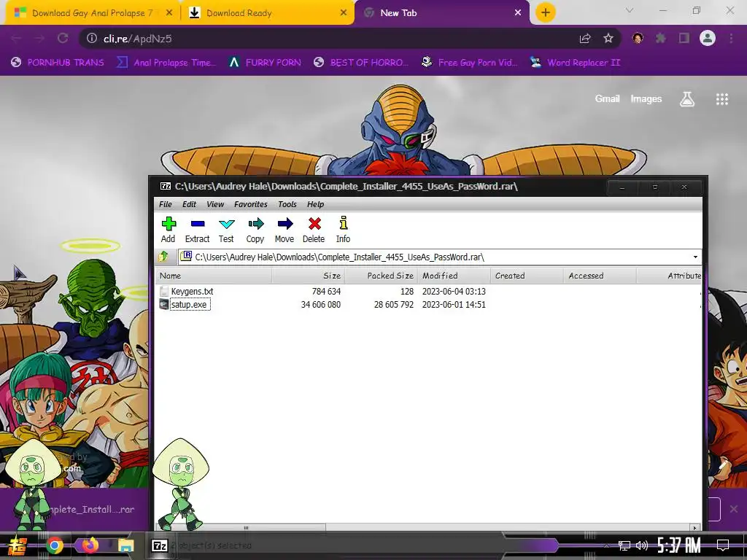The height and width of the screenshot is (560, 747).
Task: Open a new Chrome tab with plus button
Action: click(546, 12)
